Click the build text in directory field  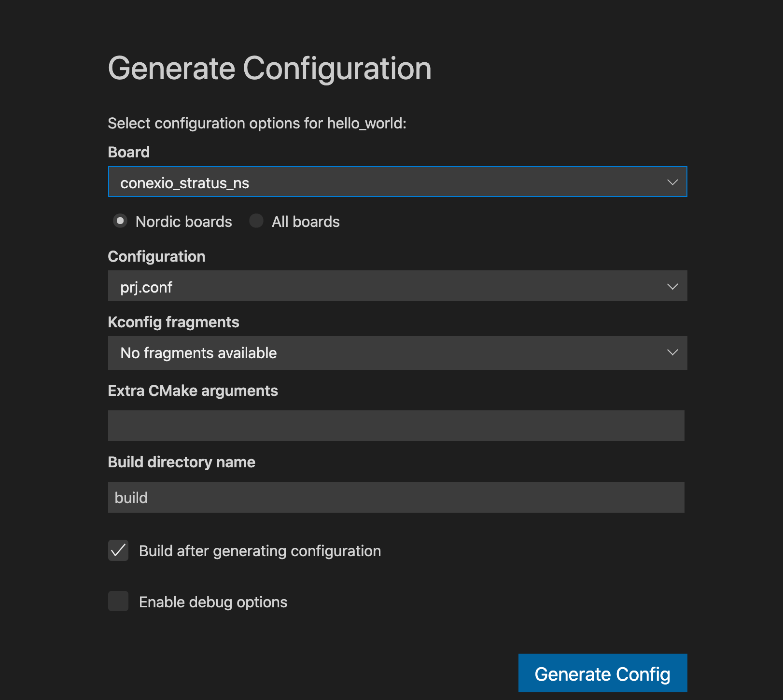point(130,497)
